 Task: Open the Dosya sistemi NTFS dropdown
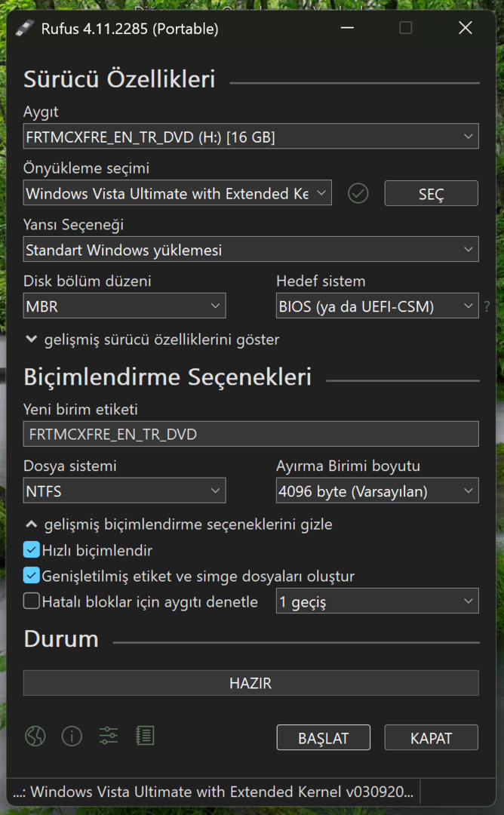(x=124, y=491)
